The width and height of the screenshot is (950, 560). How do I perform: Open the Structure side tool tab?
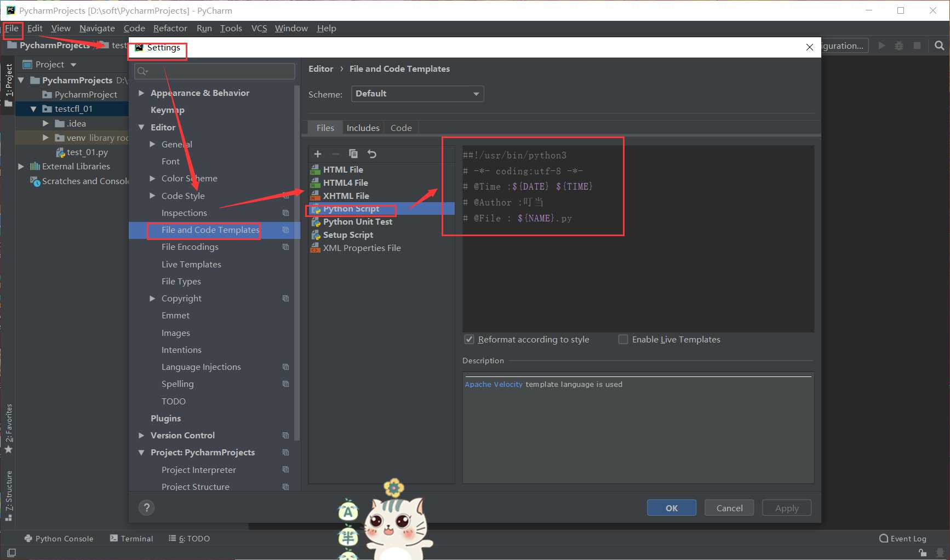tap(8, 496)
